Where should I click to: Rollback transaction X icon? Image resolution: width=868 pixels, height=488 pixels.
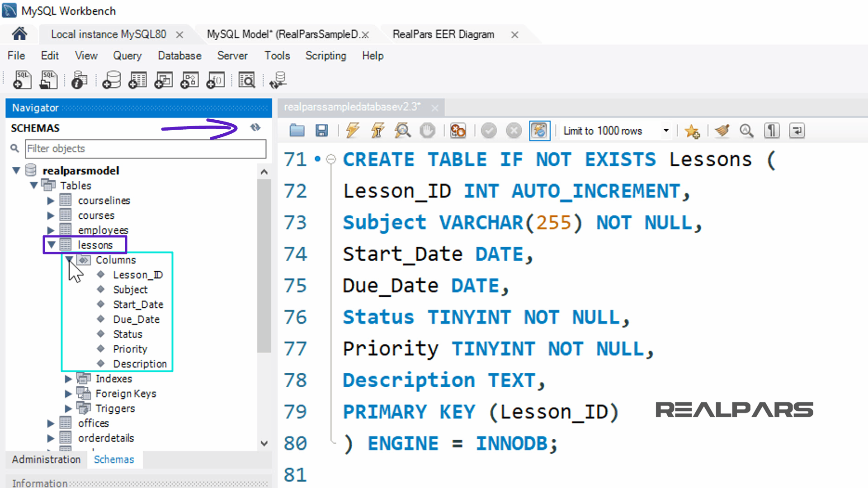pyautogui.click(x=514, y=131)
